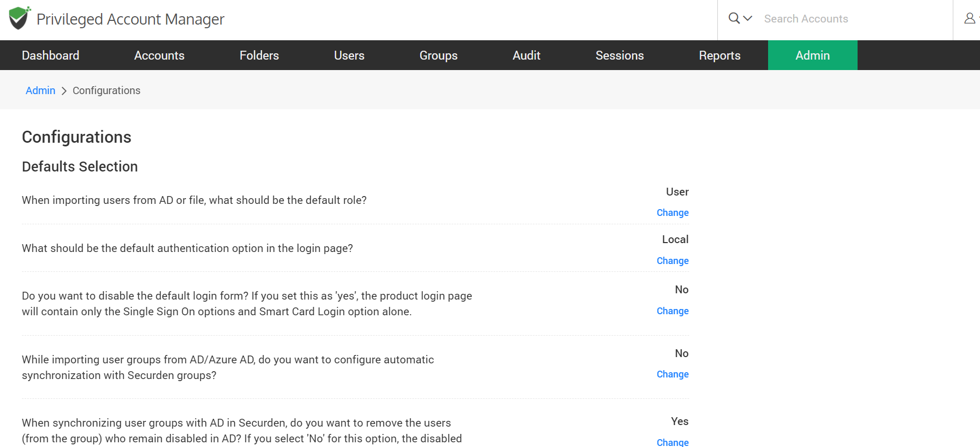The width and height of the screenshot is (980, 447).
Task: Go to the Accounts tab
Action: coord(159,55)
